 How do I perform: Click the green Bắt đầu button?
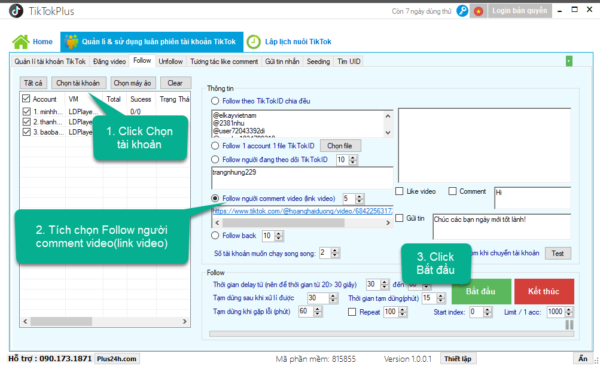481,291
